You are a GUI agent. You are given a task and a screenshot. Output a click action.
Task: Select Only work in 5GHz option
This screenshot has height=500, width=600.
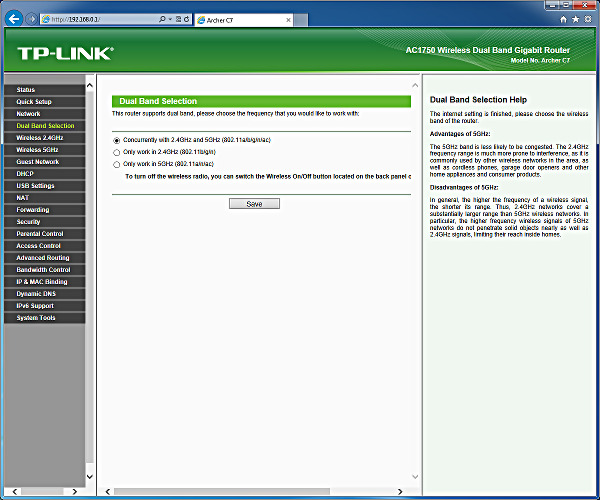tap(117, 164)
